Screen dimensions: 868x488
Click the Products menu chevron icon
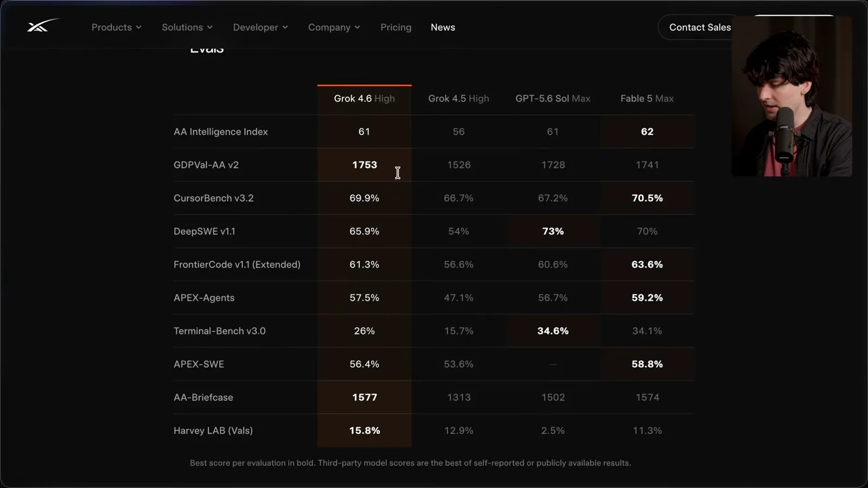[x=139, y=27]
